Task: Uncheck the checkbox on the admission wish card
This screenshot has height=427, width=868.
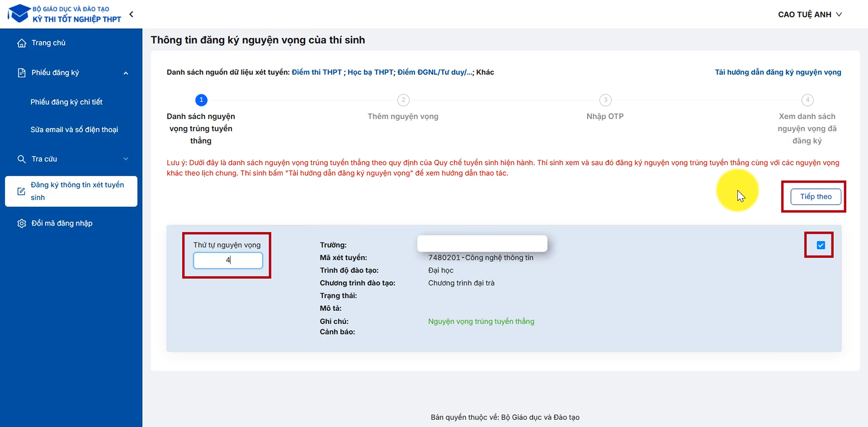Action: 821,245
